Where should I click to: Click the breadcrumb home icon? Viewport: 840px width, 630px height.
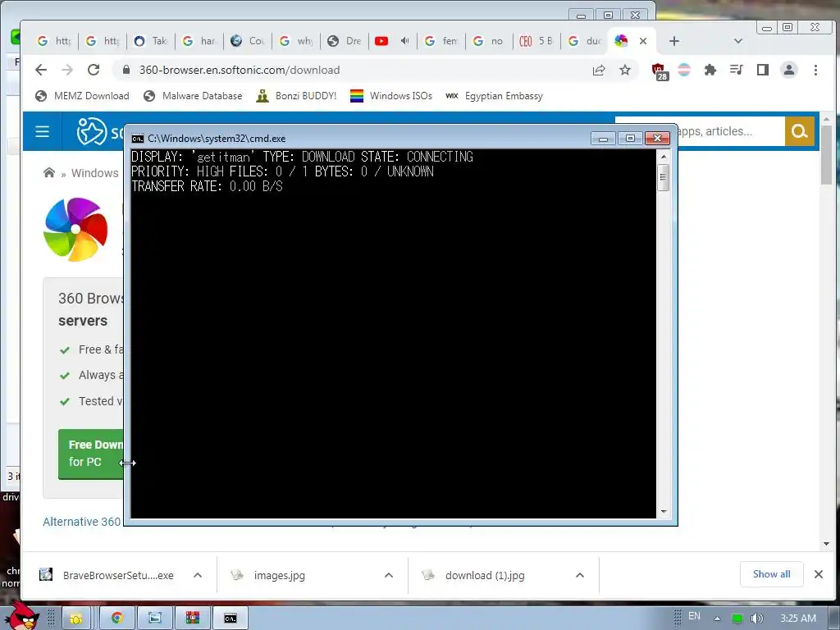[49, 172]
